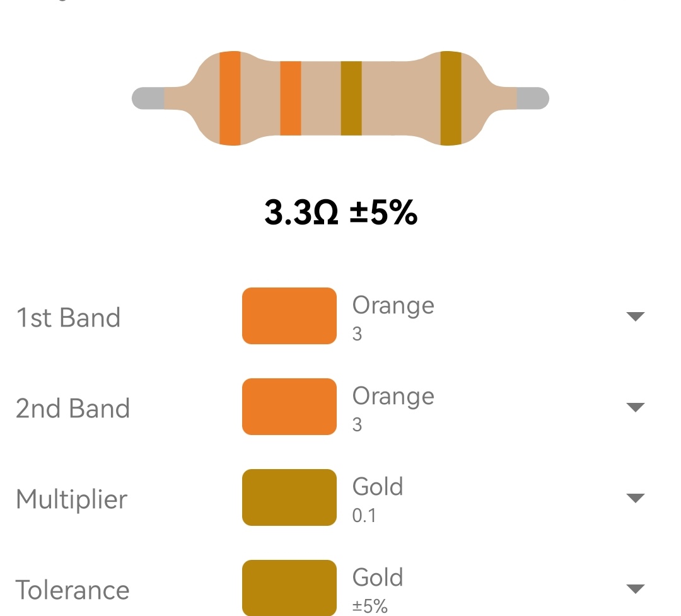Image resolution: width=681 pixels, height=616 pixels.
Task: Select the 1st Band label
Action: click(x=68, y=318)
